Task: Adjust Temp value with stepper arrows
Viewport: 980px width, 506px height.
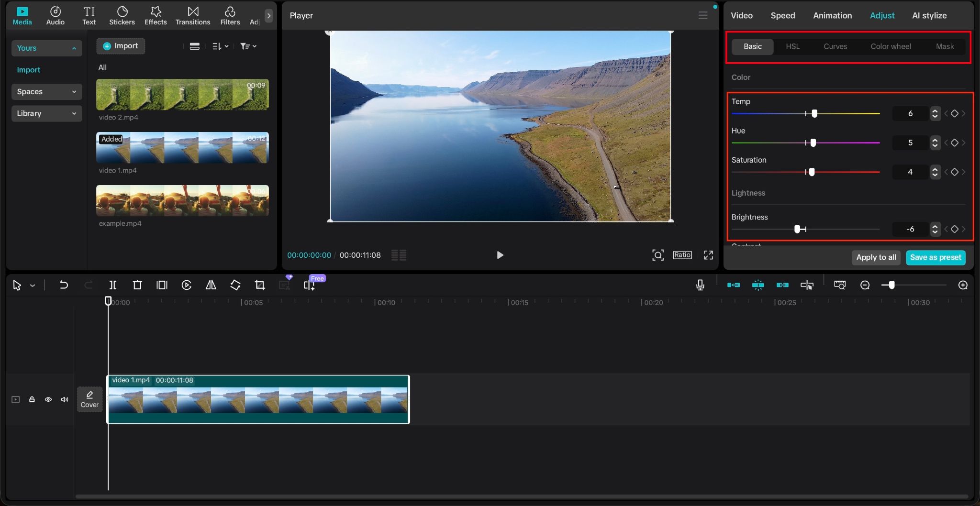Action: (935, 113)
